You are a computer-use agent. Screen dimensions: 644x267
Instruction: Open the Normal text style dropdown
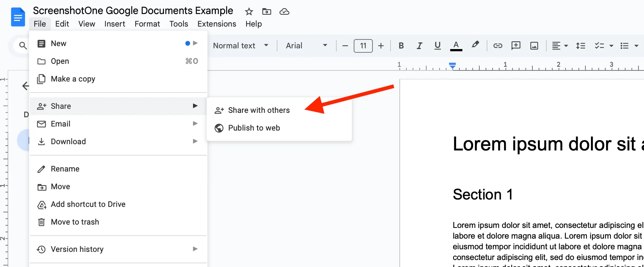click(241, 46)
